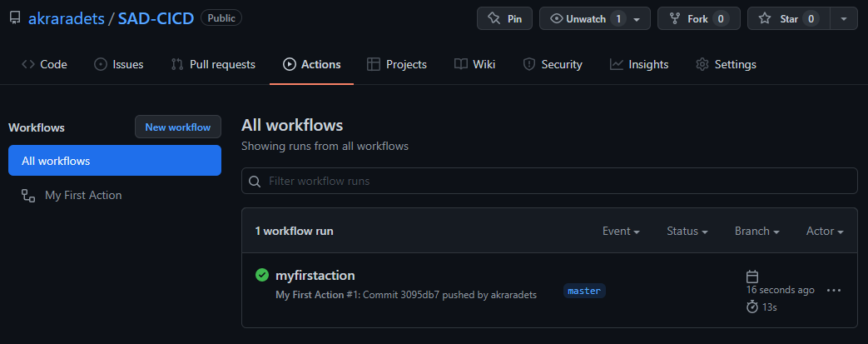
Task: Expand the Branch filter dropdown
Action: pos(756,231)
